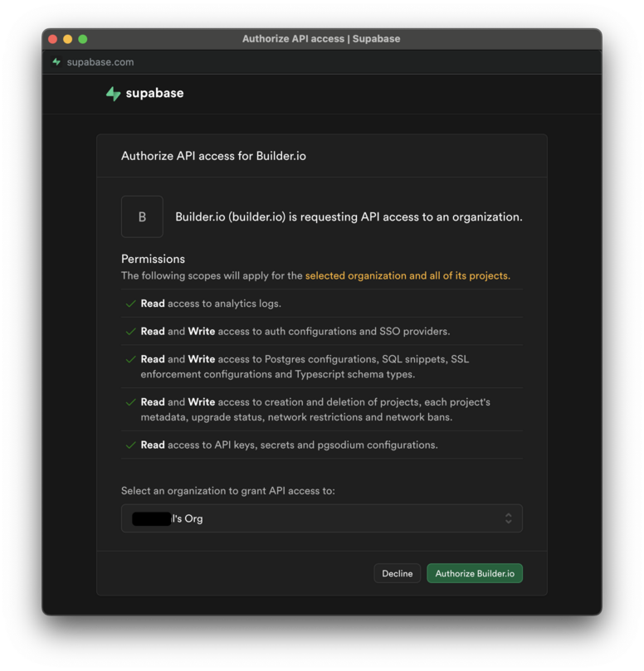Click checkmark beside API keys permission

130,445
